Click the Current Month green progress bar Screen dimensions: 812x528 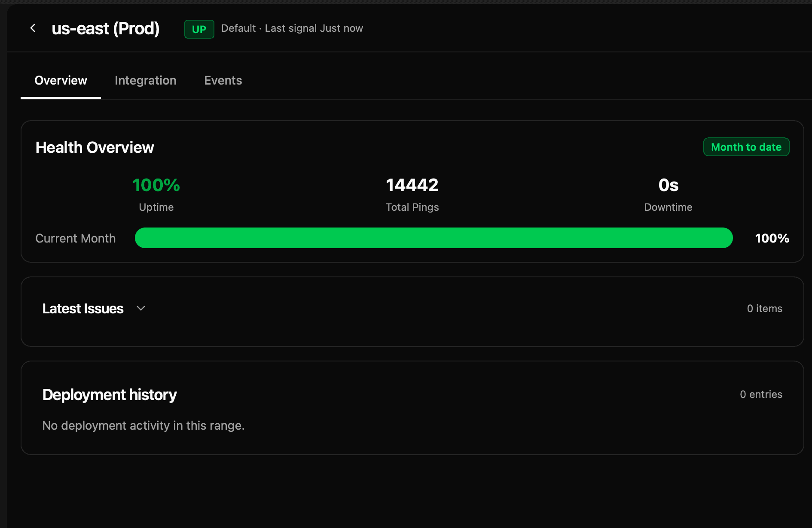(x=433, y=238)
